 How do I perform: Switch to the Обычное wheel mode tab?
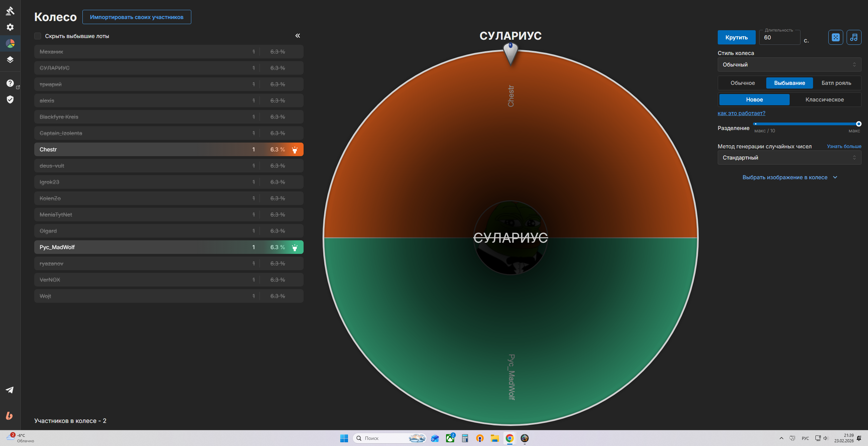click(x=742, y=83)
